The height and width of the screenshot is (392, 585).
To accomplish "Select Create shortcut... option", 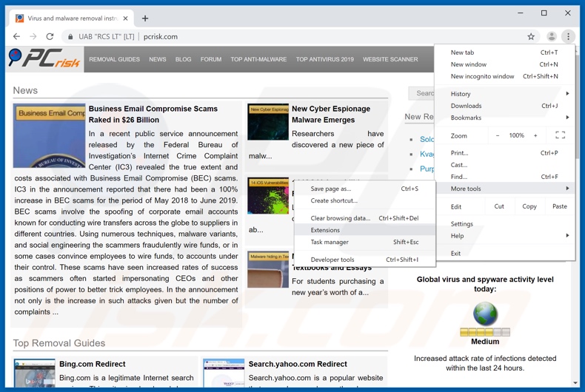I will point(364,201).
